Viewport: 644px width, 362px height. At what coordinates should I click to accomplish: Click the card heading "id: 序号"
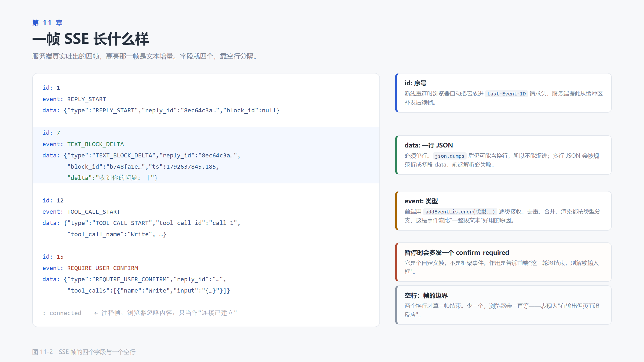(416, 83)
